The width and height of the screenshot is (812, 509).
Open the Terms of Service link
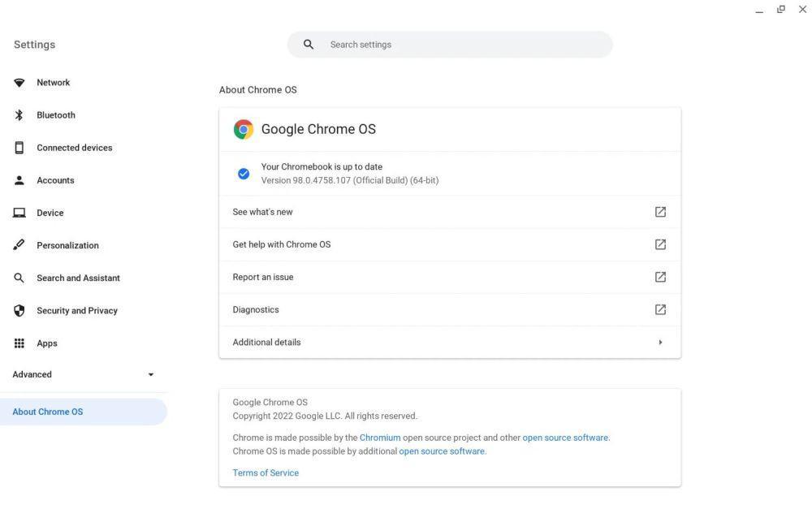[x=266, y=472]
